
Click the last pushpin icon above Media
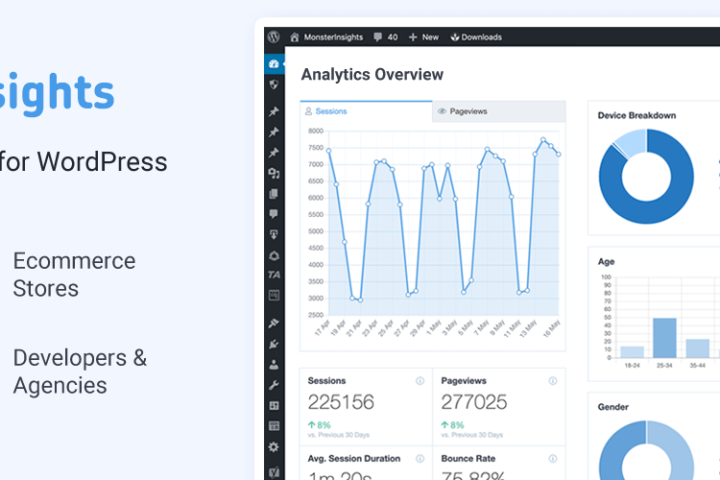click(x=274, y=152)
